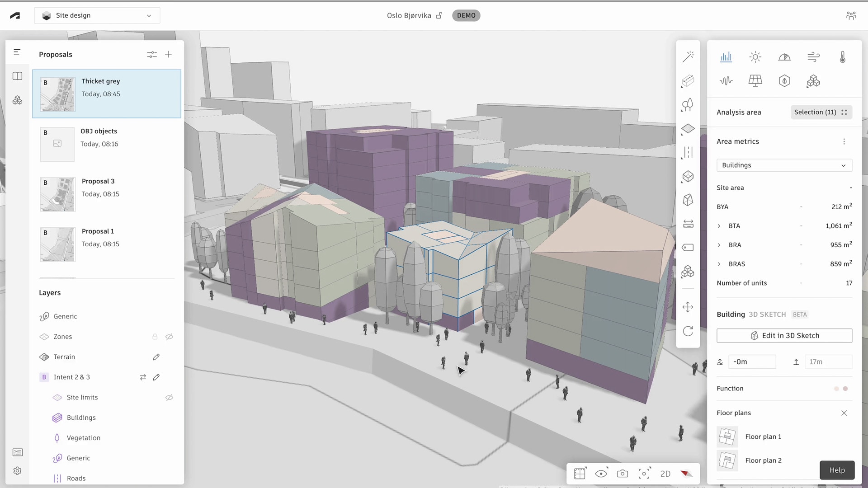The width and height of the screenshot is (868, 488).
Task: Open the camera snapshot tool
Action: 623,474
